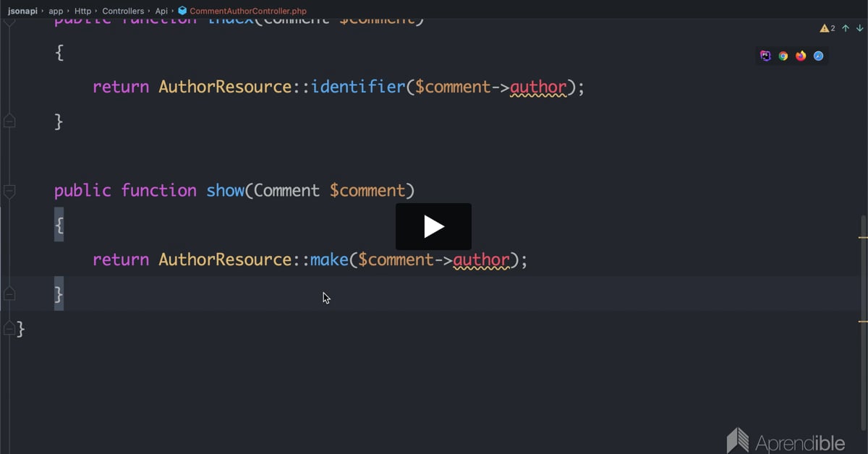Play the video with center play button

433,226
